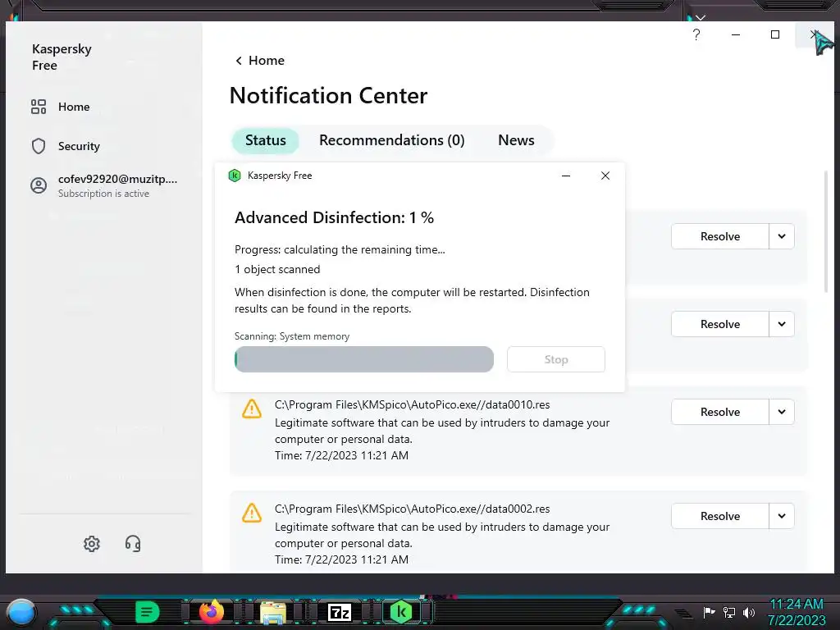The image size is (840, 630).
Task: Click 'Scanning: System memory' label
Action: coord(292,336)
